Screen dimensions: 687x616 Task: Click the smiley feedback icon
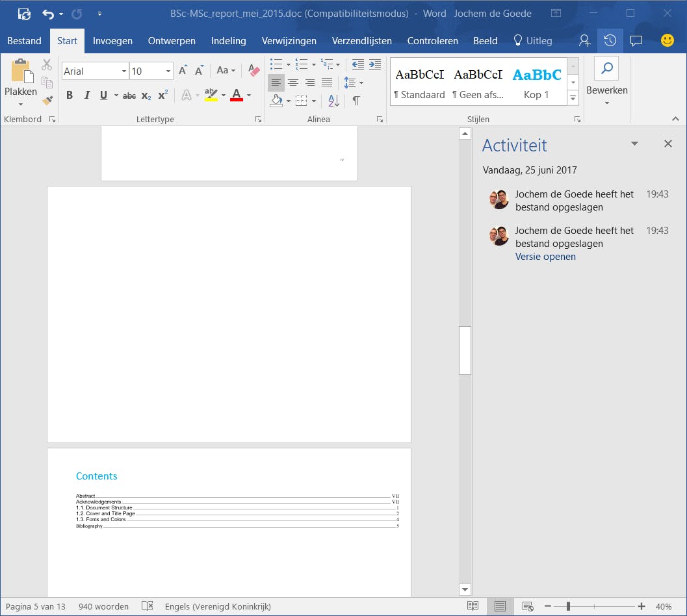coord(667,40)
